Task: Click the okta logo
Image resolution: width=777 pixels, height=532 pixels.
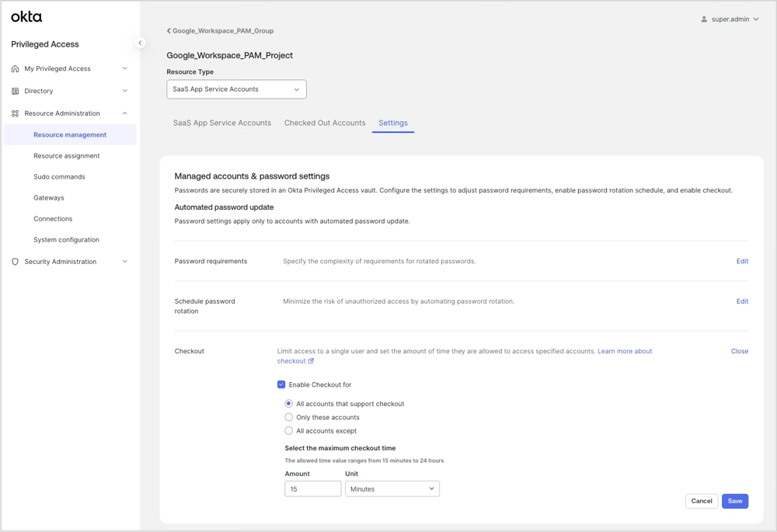Action: [26, 16]
